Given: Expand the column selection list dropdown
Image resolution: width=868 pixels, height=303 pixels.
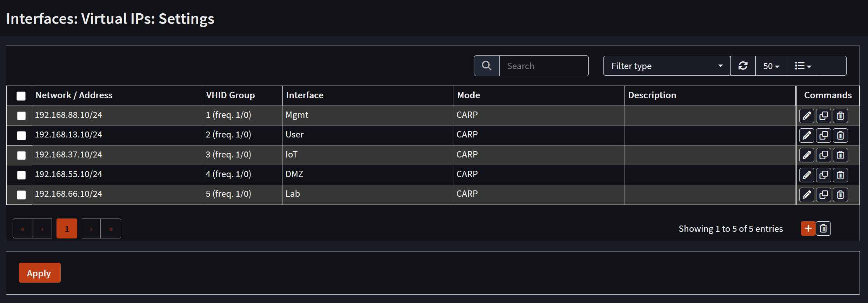Looking at the screenshot, I should click(x=803, y=66).
